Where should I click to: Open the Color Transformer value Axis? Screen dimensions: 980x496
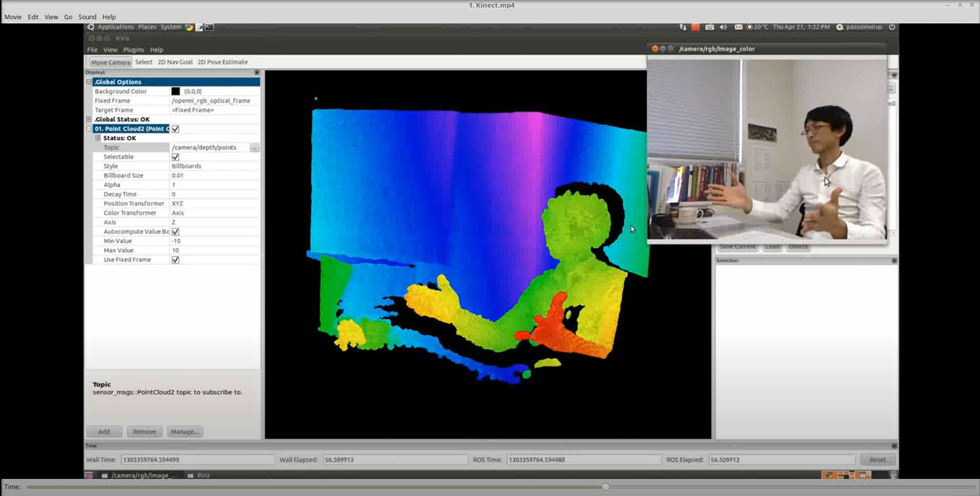coord(214,213)
